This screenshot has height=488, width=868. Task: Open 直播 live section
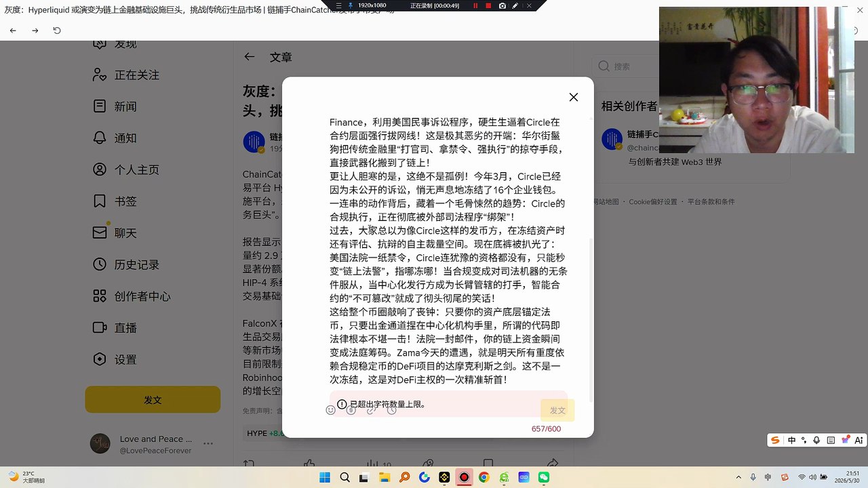coord(115,328)
